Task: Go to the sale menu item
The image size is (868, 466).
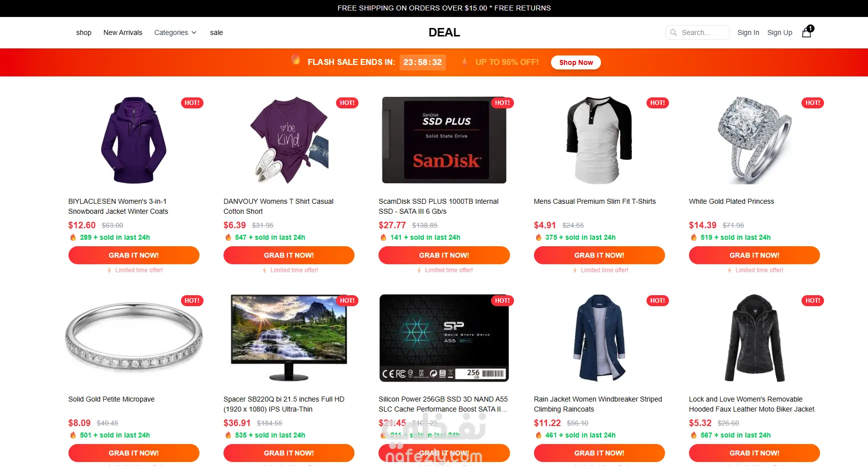Action: (216, 32)
